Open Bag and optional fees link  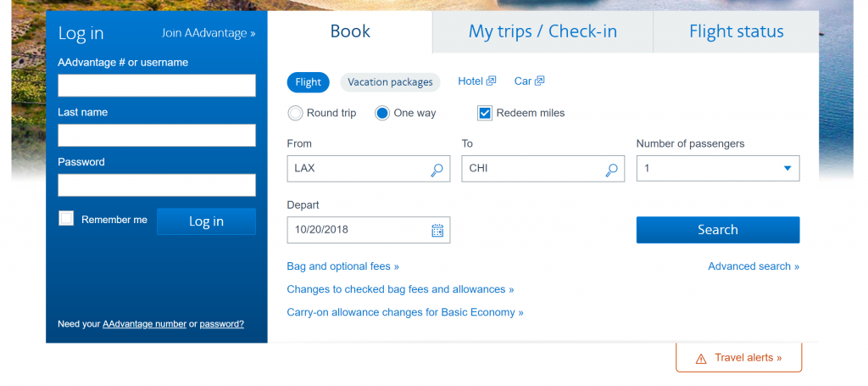pyautogui.click(x=342, y=266)
